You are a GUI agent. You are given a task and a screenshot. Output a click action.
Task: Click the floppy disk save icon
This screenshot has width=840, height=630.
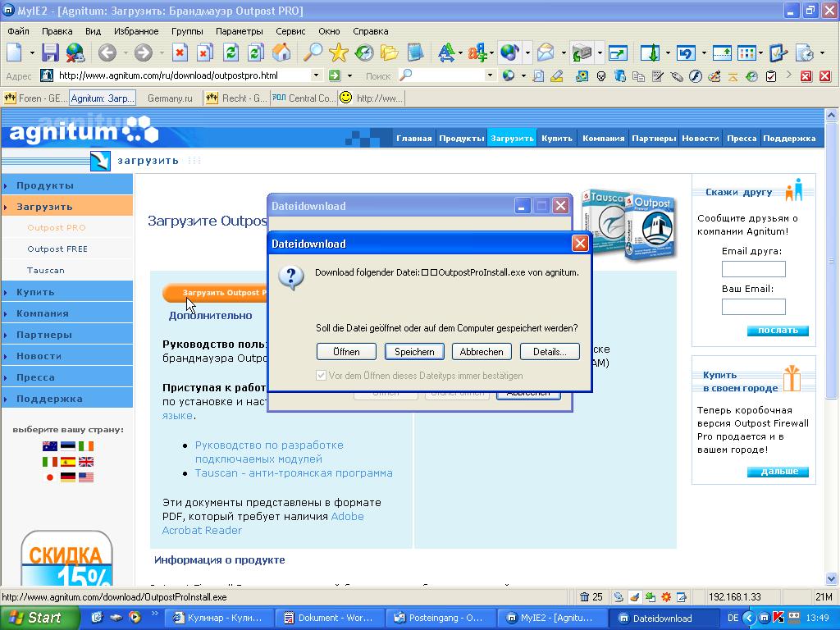coord(50,52)
